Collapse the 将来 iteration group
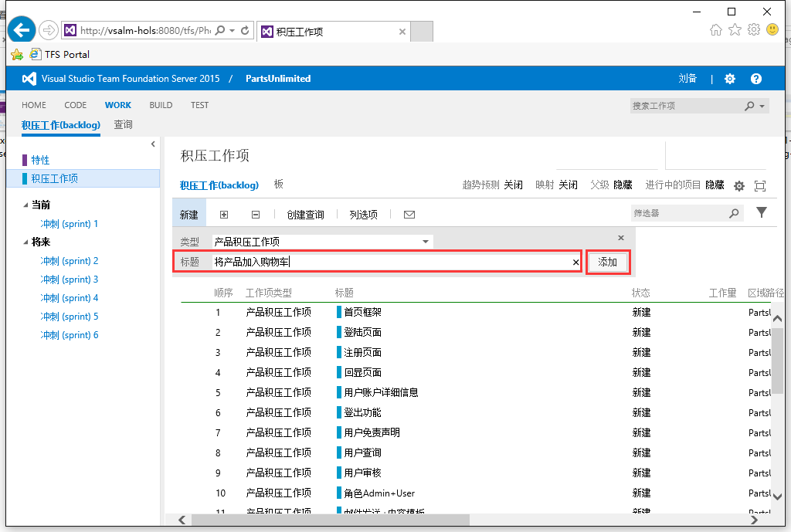791x532 pixels. pyautogui.click(x=25, y=242)
